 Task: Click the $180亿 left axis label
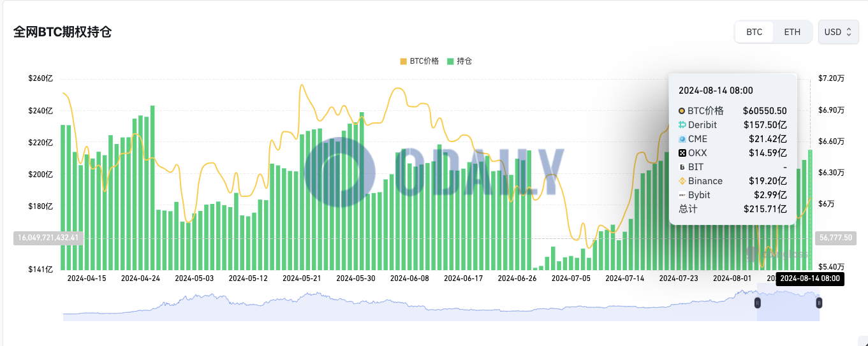coord(41,206)
